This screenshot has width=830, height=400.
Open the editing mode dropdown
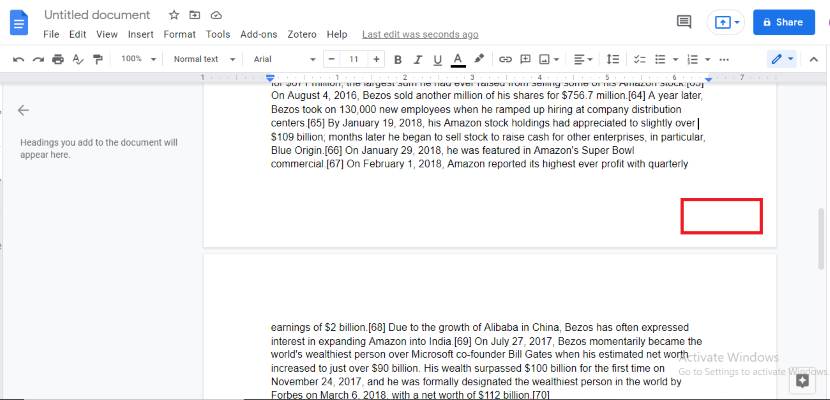pos(782,59)
